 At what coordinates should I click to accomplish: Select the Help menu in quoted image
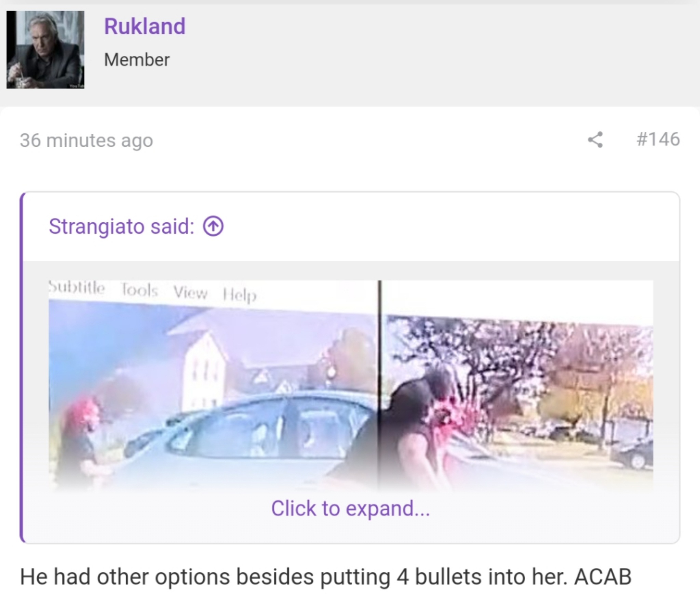click(240, 295)
